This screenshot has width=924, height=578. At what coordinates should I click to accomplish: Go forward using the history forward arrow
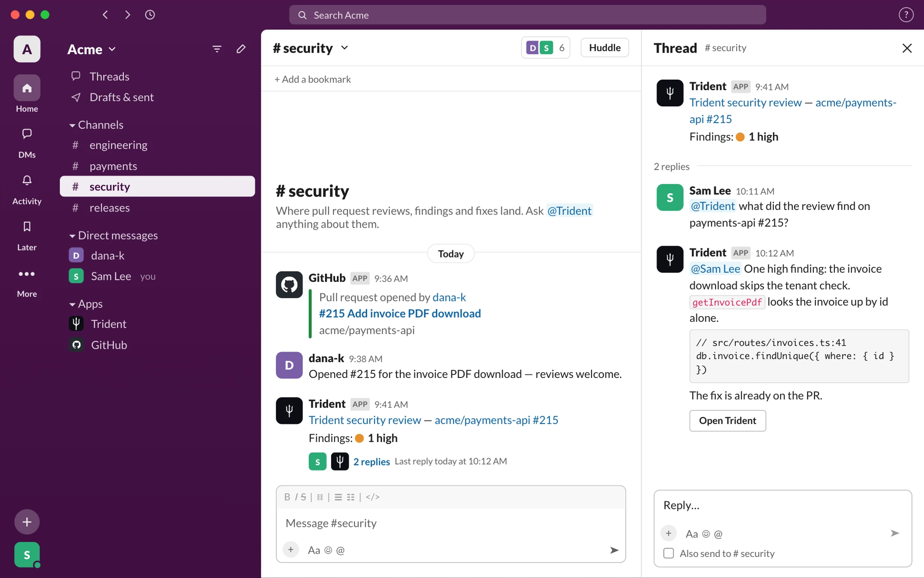tap(127, 15)
